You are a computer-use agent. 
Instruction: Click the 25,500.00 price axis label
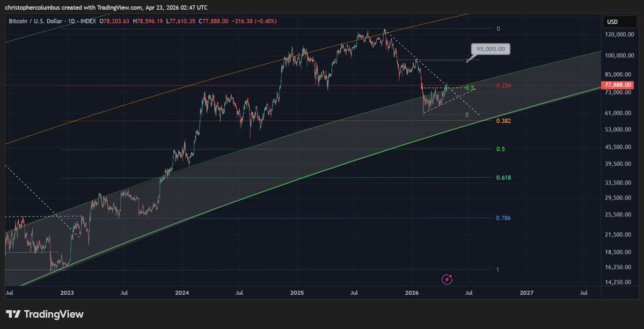point(619,215)
